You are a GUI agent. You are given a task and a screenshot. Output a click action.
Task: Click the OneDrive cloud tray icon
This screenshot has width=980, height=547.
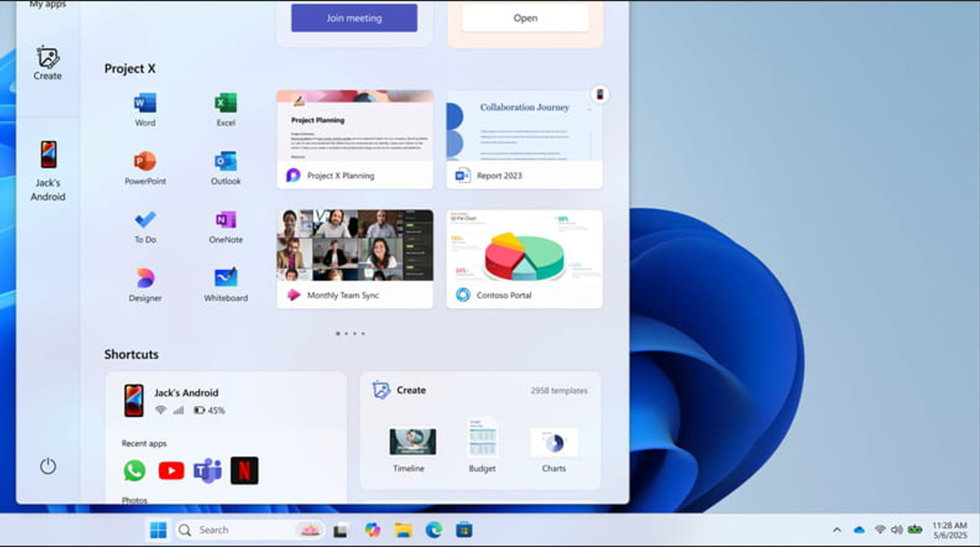point(859,530)
